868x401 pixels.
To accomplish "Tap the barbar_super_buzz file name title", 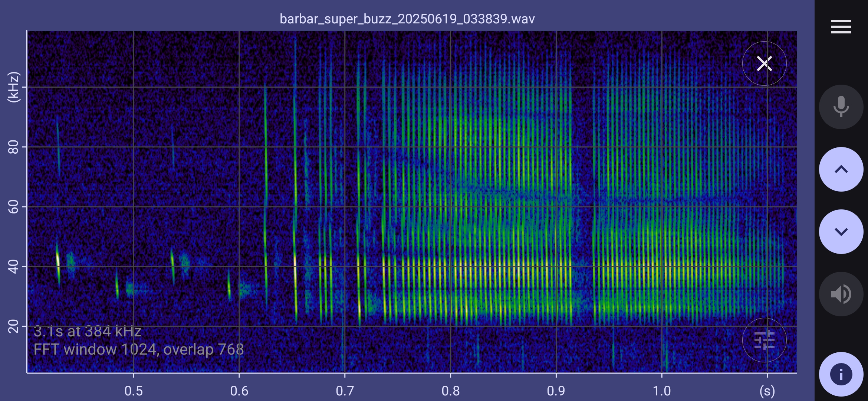I will pyautogui.click(x=407, y=19).
